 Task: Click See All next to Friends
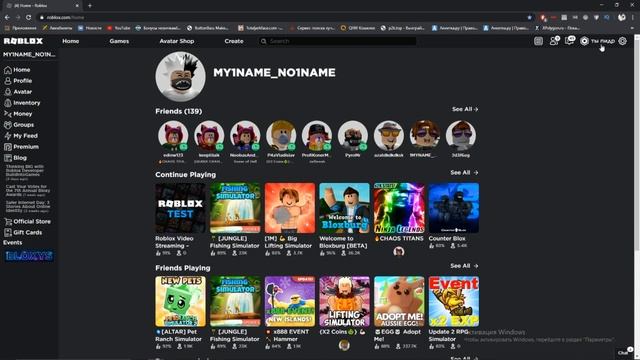pos(465,109)
